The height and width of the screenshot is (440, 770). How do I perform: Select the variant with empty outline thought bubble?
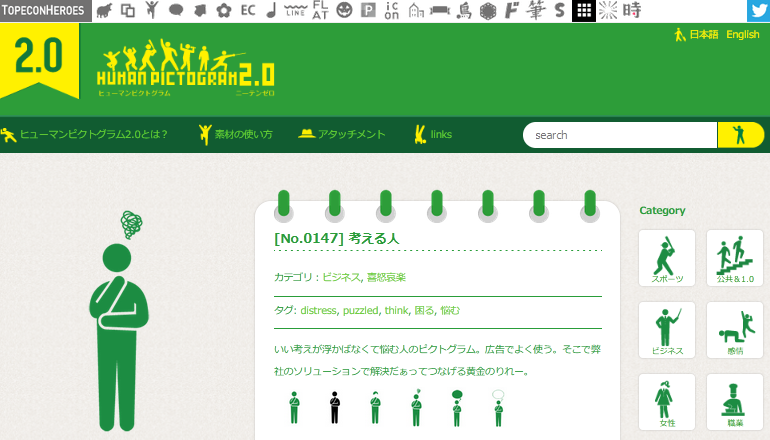coord(498,408)
